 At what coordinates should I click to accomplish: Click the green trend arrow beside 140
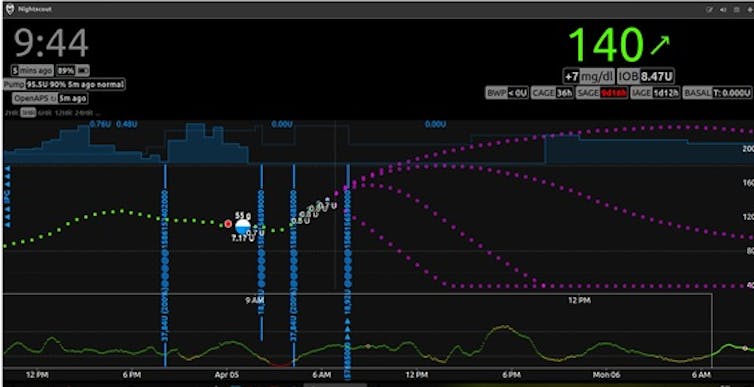point(659,45)
